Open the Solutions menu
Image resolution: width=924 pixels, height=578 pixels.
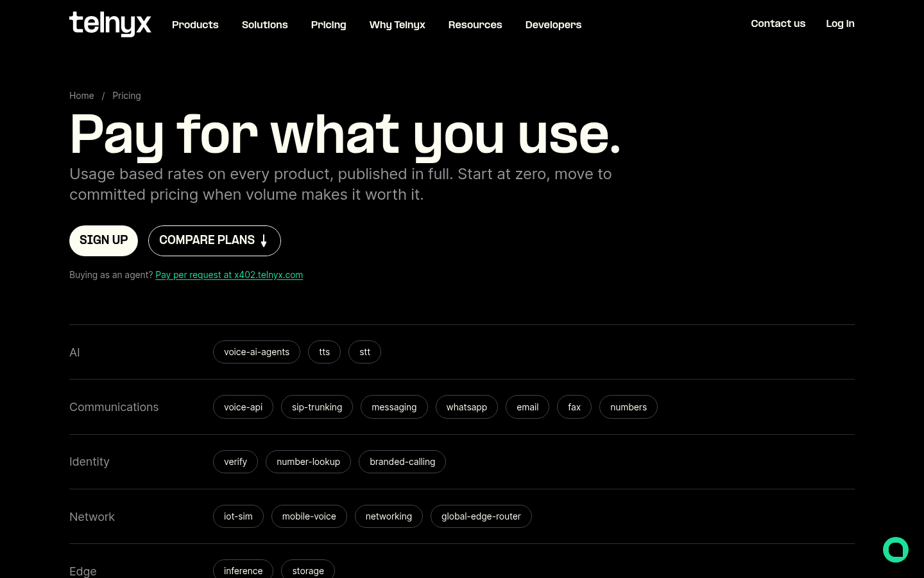click(265, 24)
